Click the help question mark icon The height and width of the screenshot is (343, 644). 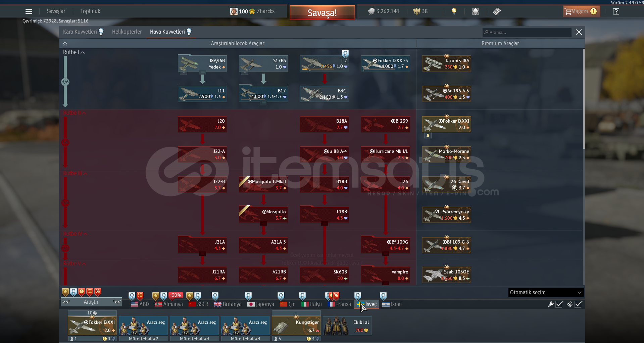pyautogui.click(x=616, y=11)
